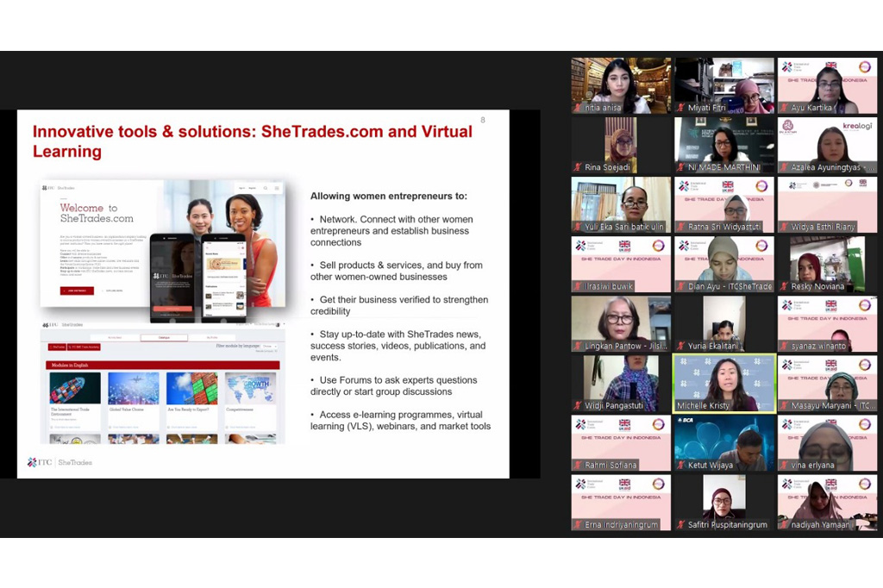The height and width of the screenshot is (588, 883).
Task: Click Catalogue tab in slide screenshot
Action: [x=164, y=338]
